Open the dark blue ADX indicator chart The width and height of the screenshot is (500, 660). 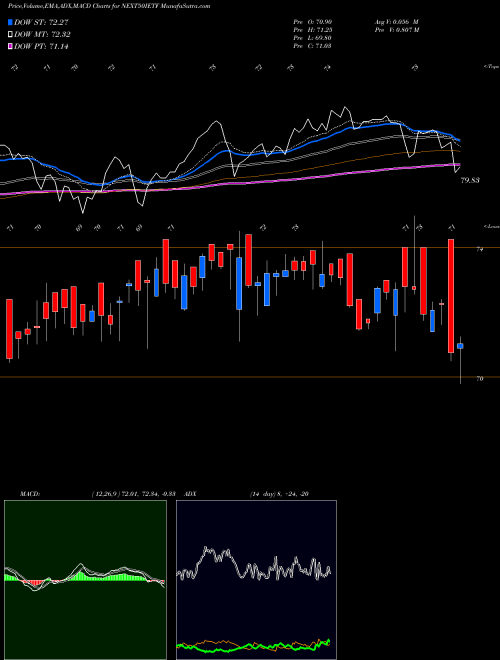[256, 580]
